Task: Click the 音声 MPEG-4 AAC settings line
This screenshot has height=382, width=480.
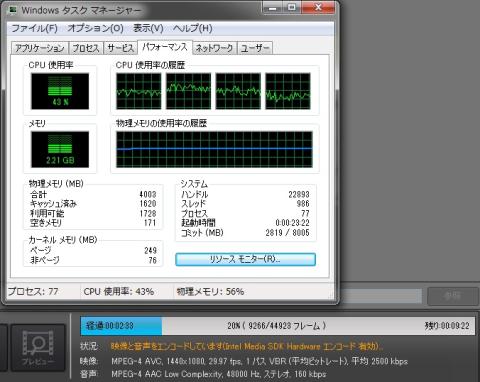Action: click(x=219, y=374)
